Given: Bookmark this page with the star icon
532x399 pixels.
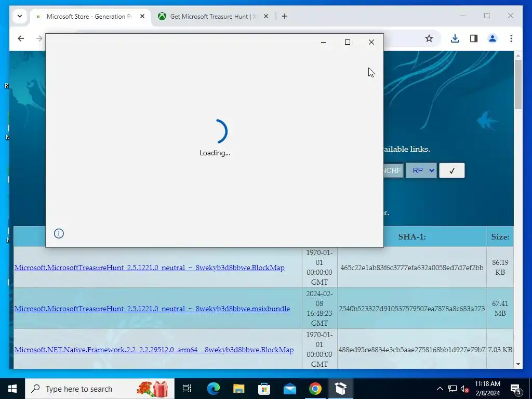Looking at the screenshot, I should 429,38.
